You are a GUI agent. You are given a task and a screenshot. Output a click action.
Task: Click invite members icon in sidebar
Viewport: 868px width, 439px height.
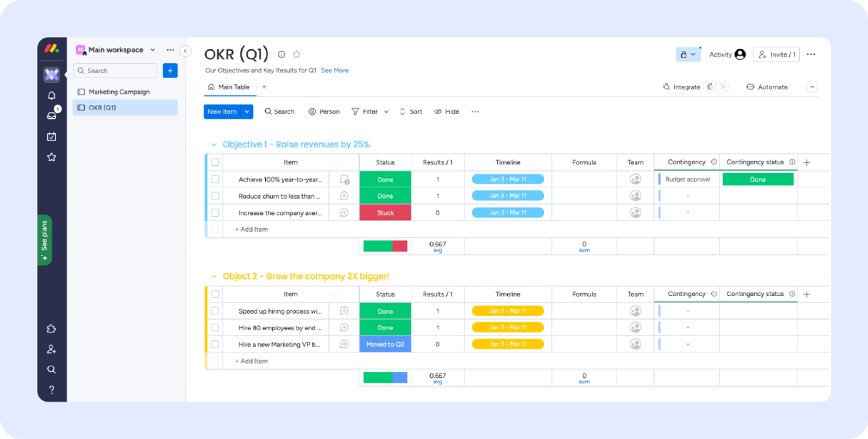[x=52, y=349]
